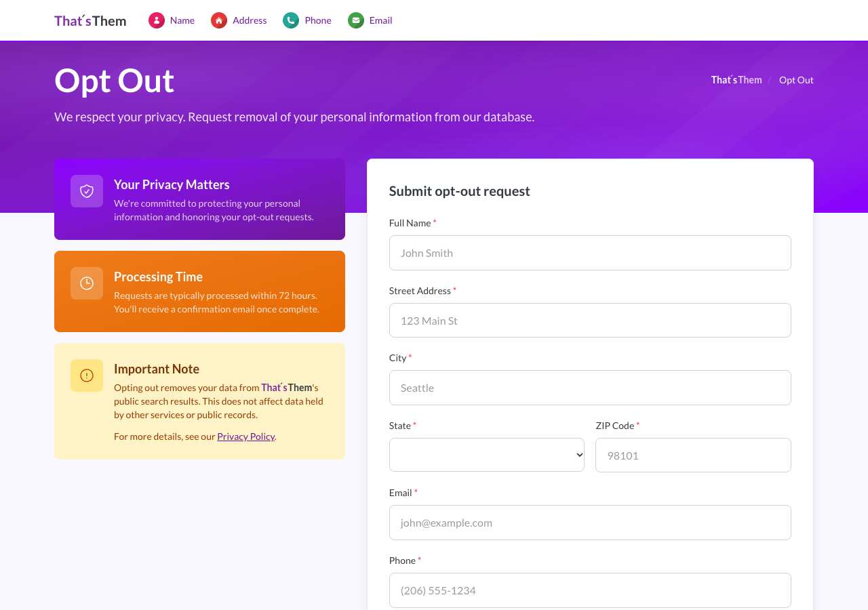Viewport: 868px width, 610px height.
Task: Click the pink Name search person icon
Action: (157, 20)
